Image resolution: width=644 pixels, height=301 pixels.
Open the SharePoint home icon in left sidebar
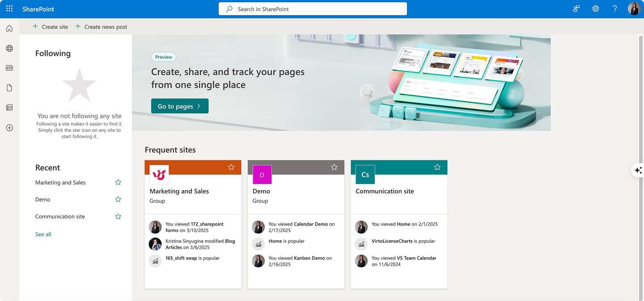tap(9, 28)
